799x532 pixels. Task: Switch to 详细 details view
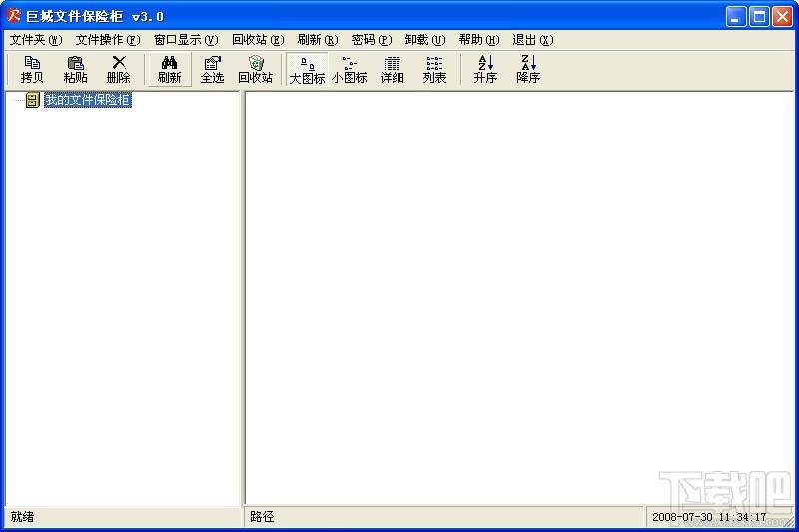point(392,69)
